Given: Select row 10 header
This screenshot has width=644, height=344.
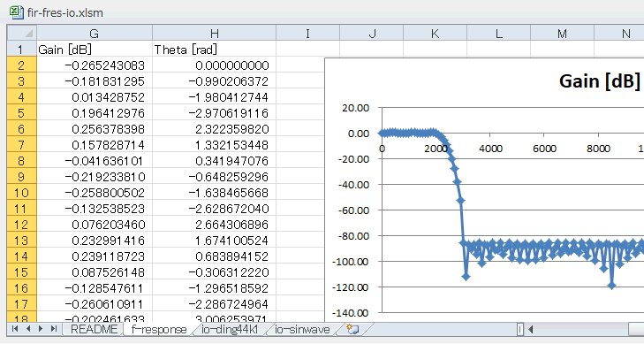Looking at the screenshot, I should [22, 193].
